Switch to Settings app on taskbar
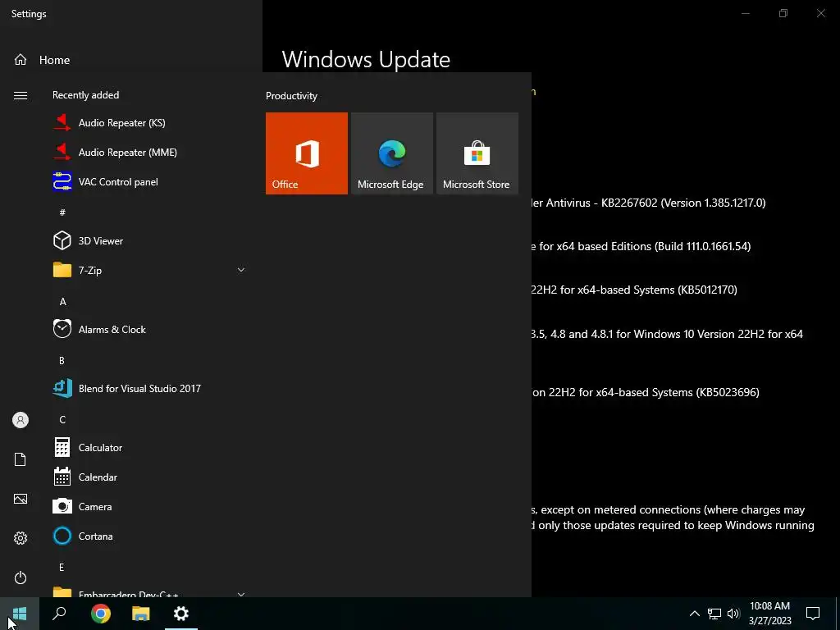This screenshot has width=840, height=630. [181, 614]
